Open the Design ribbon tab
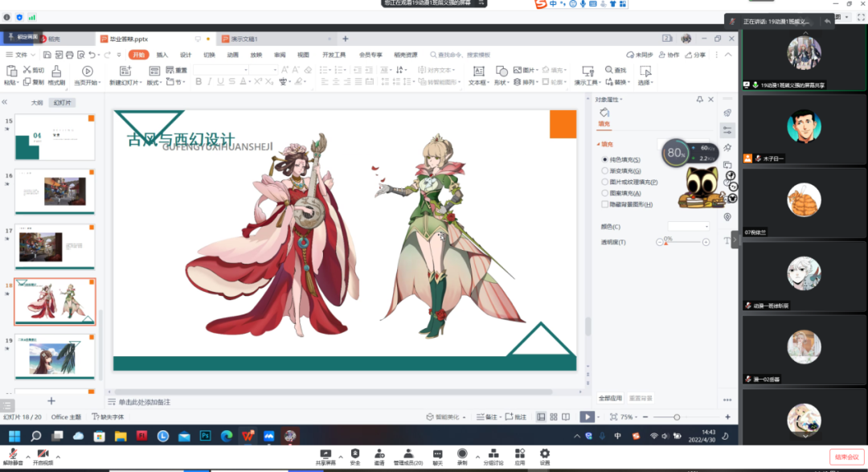This screenshot has height=472, width=868. (x=186, y=55)
